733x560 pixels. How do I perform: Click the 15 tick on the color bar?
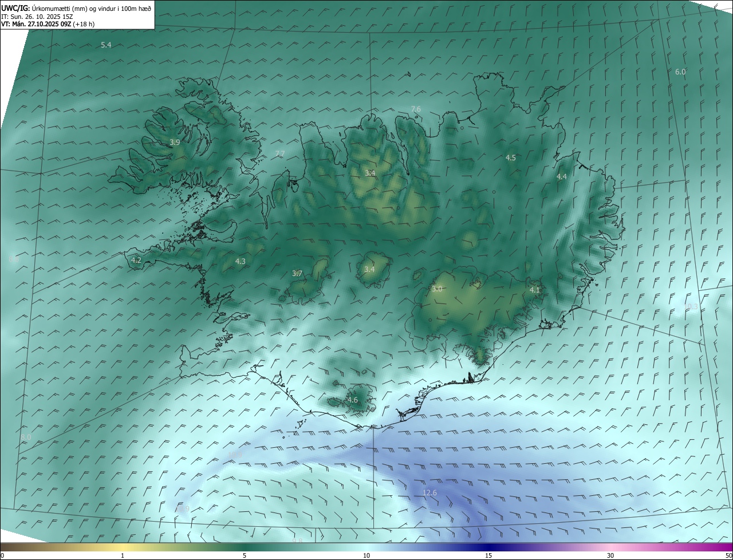[488, 555]
